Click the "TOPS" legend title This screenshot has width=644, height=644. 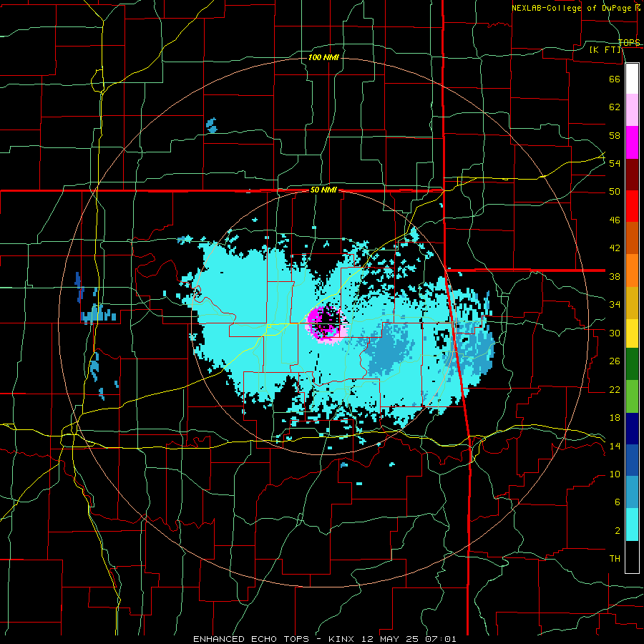coord(629,42)
